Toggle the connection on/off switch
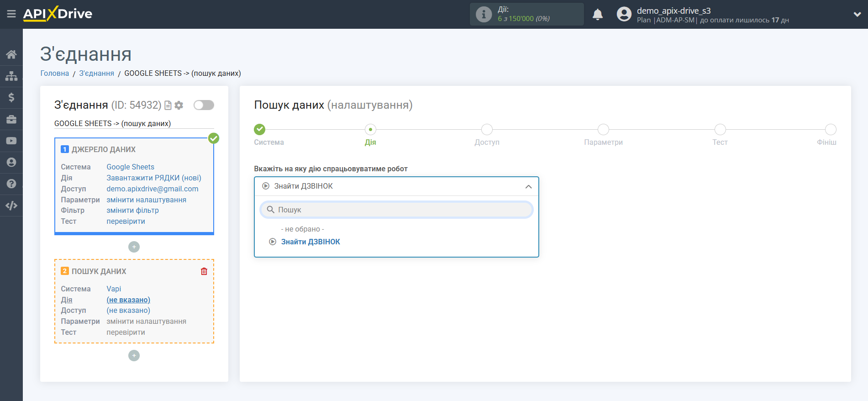This screenshot has height=401, width=868. point(204,106)
